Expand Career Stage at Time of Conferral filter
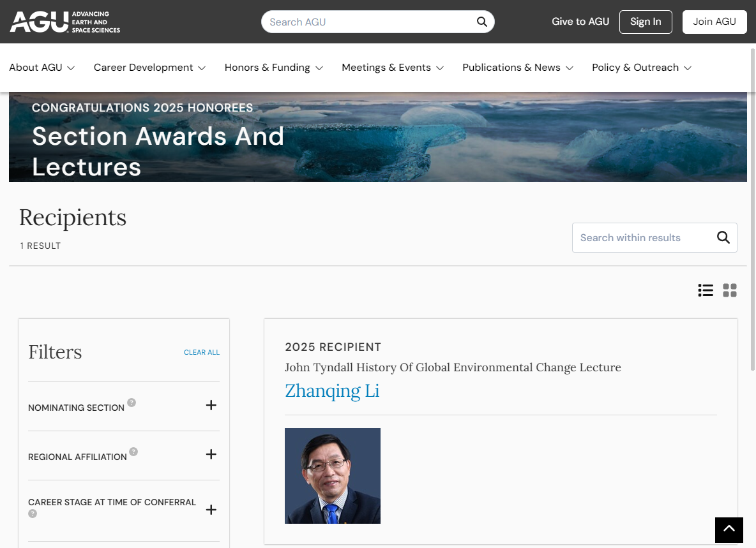 (x=211, y=510)
